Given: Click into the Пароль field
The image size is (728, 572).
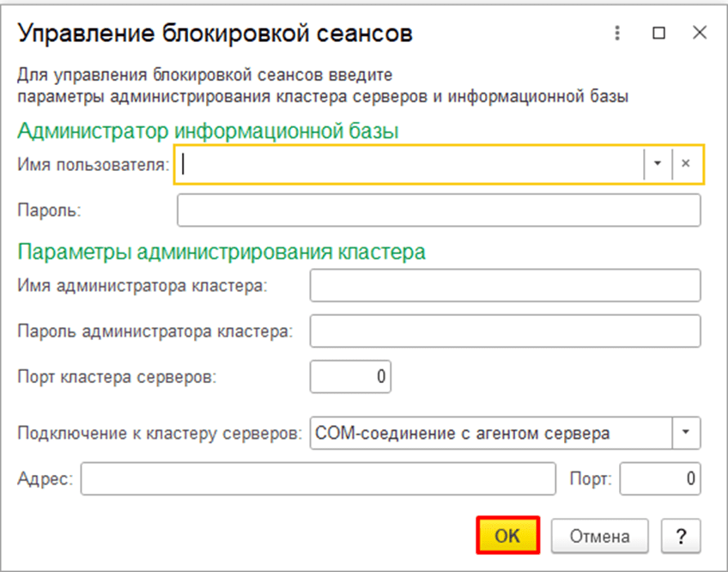Looking at the screenshot, I should click(x=439, y=210).
